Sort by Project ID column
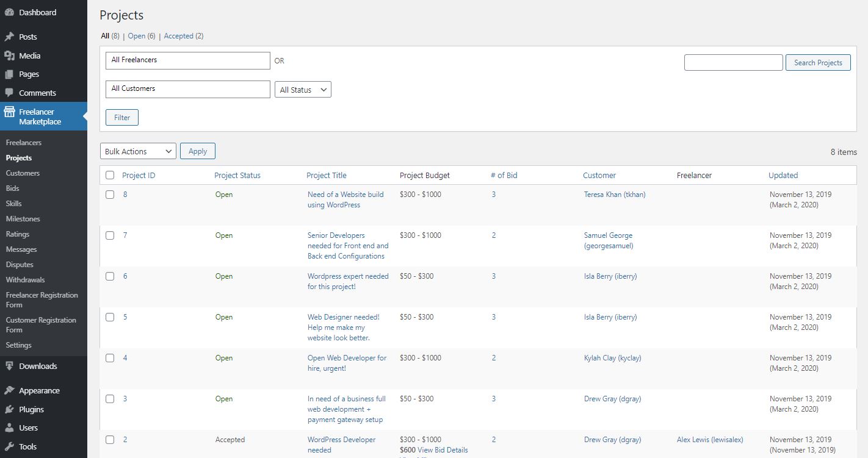Image resolution: width=868 pixels, height=458 pixels. click(139, 175)
